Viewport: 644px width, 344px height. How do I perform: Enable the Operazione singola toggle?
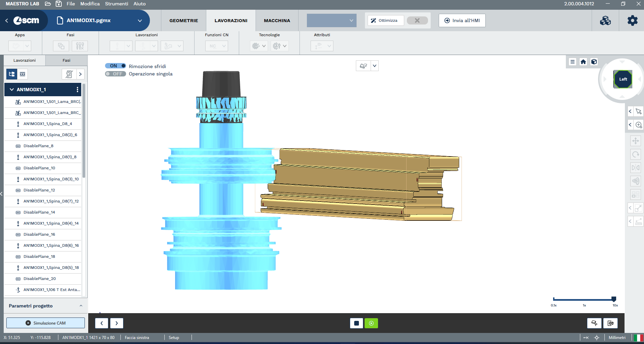115,74
